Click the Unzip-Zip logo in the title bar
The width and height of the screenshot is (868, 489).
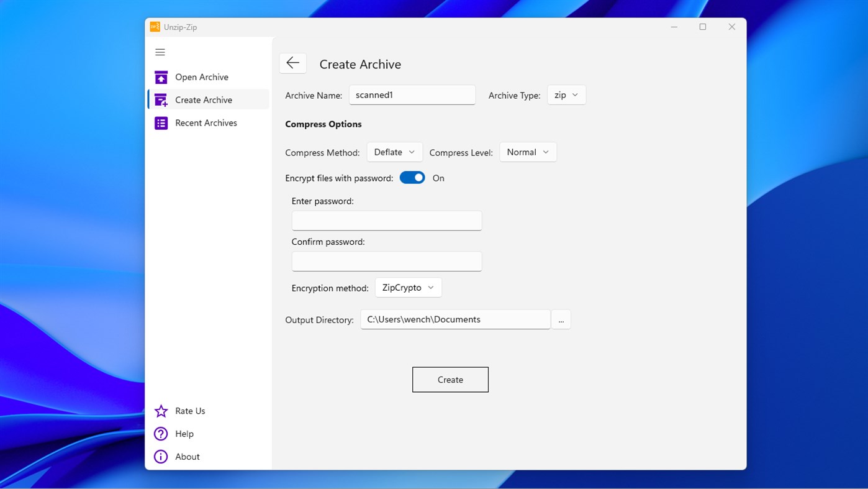click(x=155, y=27)
